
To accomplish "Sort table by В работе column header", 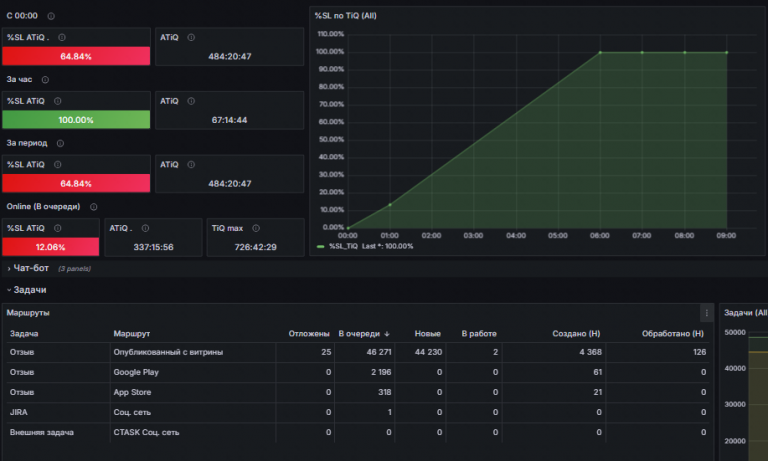I will click(x=479, y=334).
